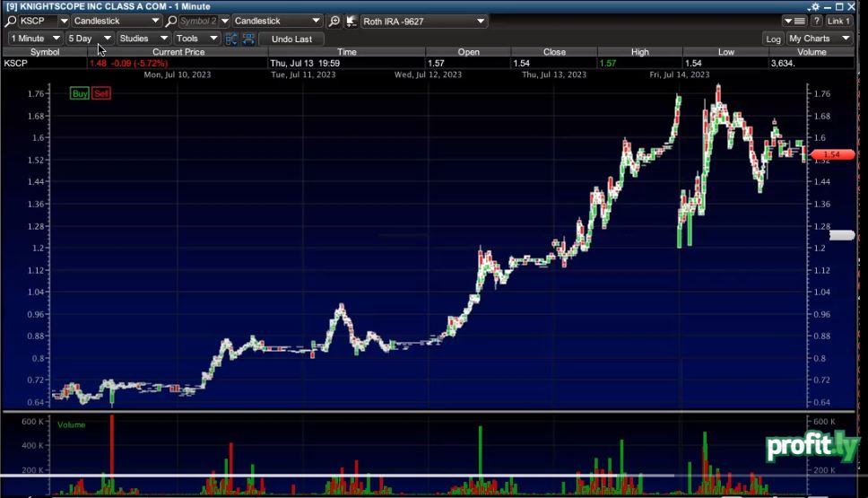This screenshot has height=498, width=868.
Task: Toggle the Log scale button
Action: [x=773, y=39]
